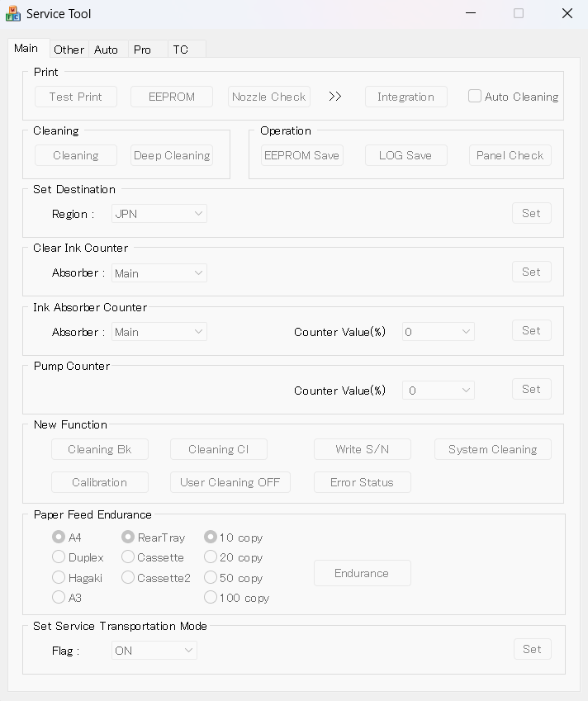This screenshot has width=588, height=701.
Task: Click the Service Tool app icon
Action: 13,13
